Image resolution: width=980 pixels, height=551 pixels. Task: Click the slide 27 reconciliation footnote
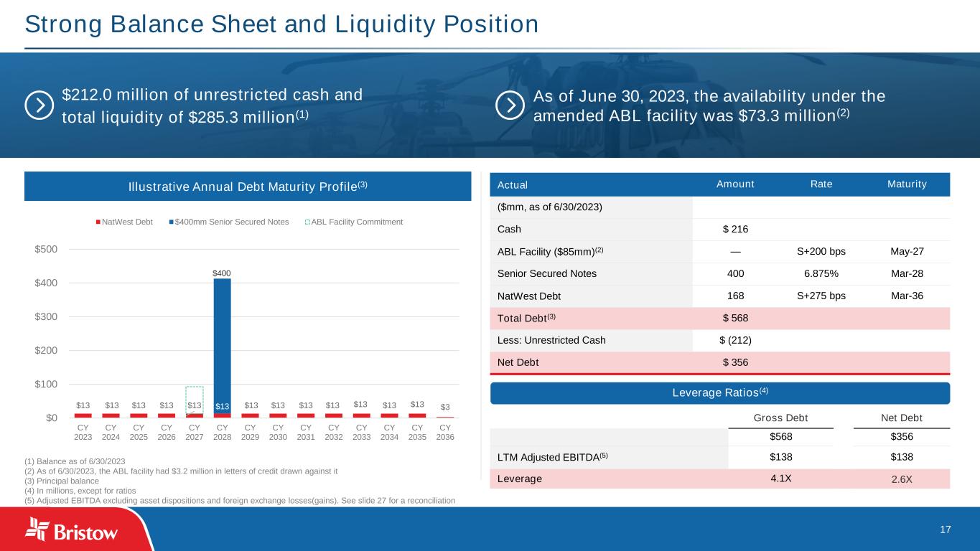[240, 500]
